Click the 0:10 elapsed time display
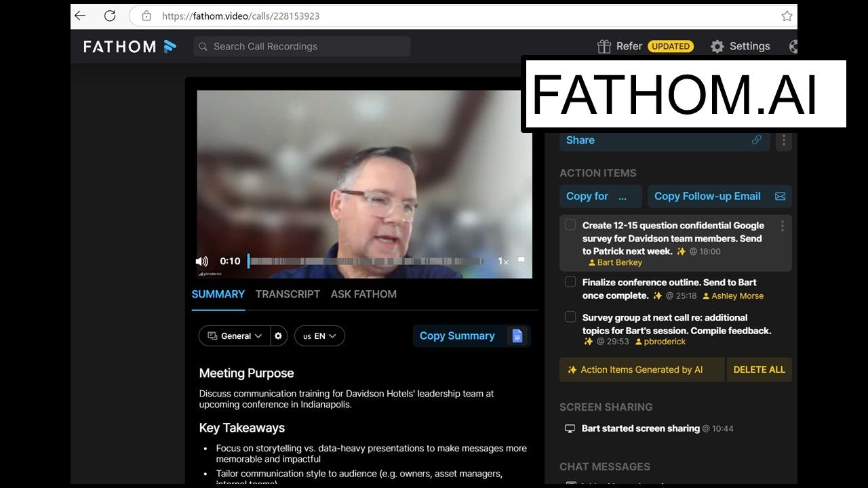The height and width of the screenshot is (488, 868). tap(230, 261)
